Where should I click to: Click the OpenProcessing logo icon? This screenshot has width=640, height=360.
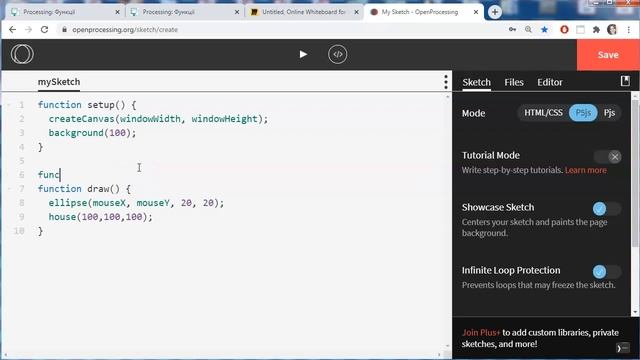pyautogui.click(x=22, y=54)
